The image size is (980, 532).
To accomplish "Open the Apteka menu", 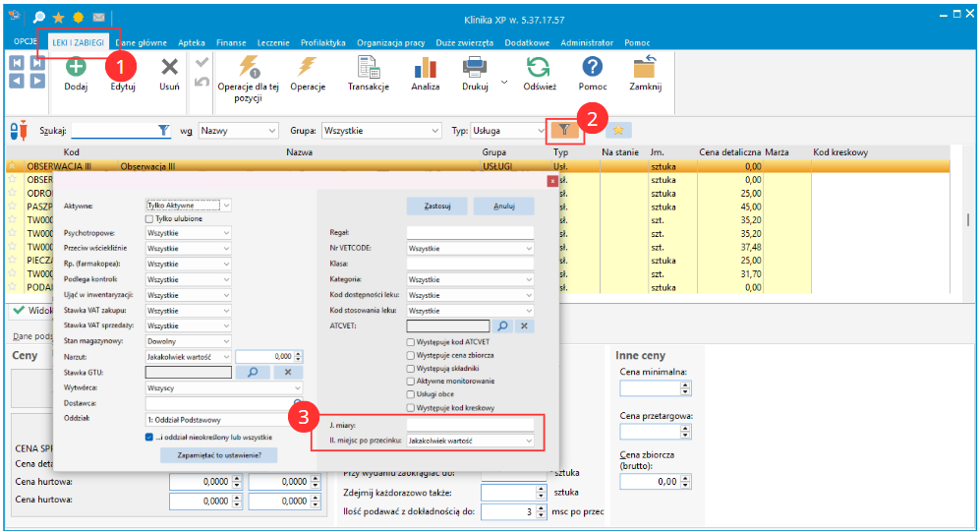I will point(192,43).
